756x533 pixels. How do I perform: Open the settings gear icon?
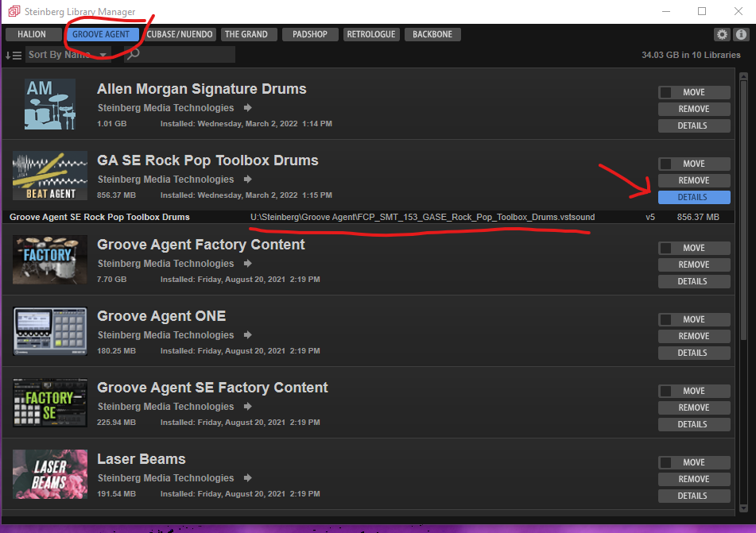click(x=722, y=34)
